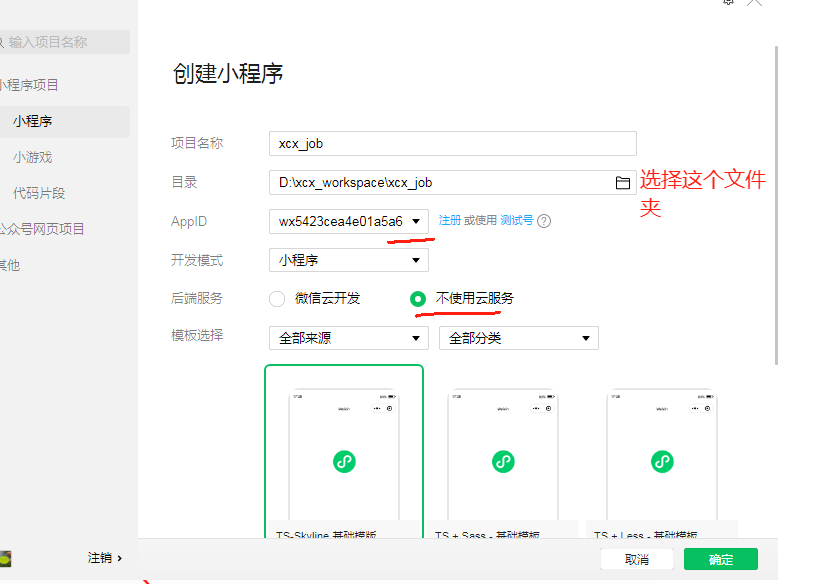Click the 测试号 link

point(516,220)
